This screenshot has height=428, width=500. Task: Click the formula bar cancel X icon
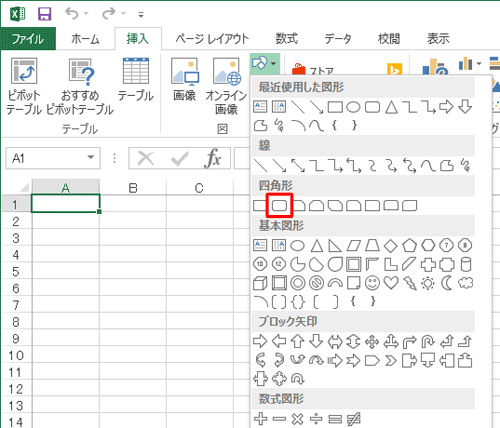[x=146, y=158]
